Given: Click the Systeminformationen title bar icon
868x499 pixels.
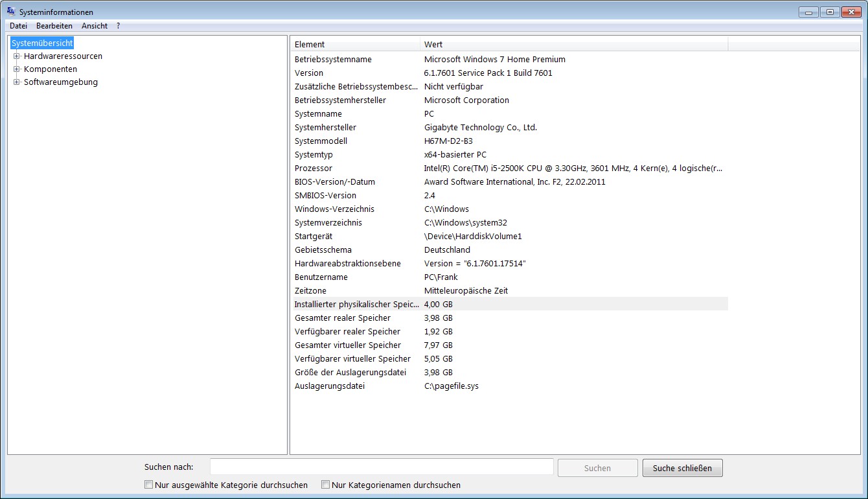Looking at the screenshot, I should (x=11, y=12).
